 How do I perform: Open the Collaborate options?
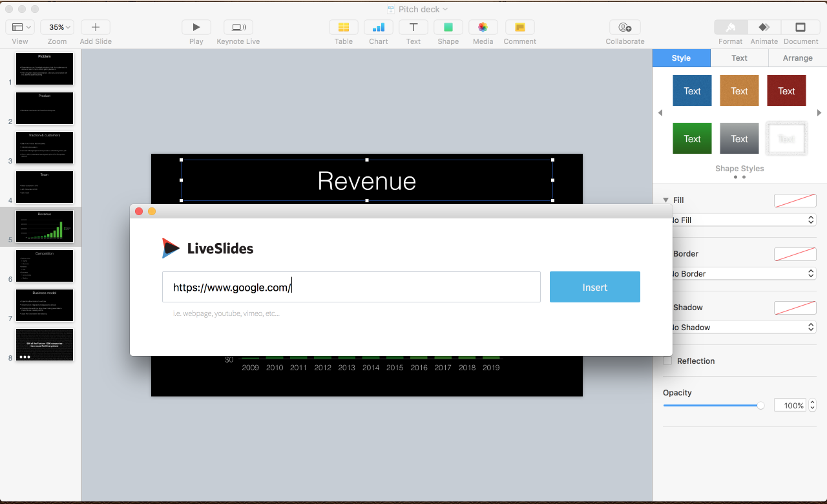coord(624,27)
